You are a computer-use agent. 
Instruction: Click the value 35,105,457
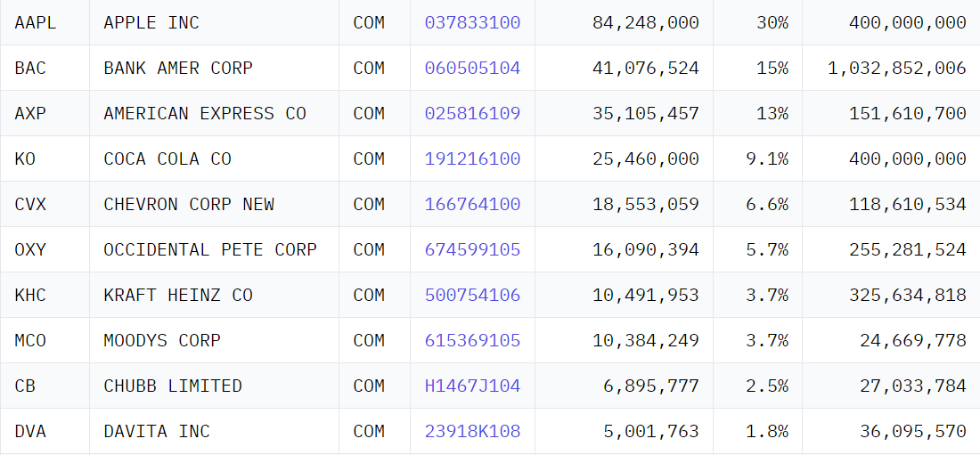click(646, 113)
